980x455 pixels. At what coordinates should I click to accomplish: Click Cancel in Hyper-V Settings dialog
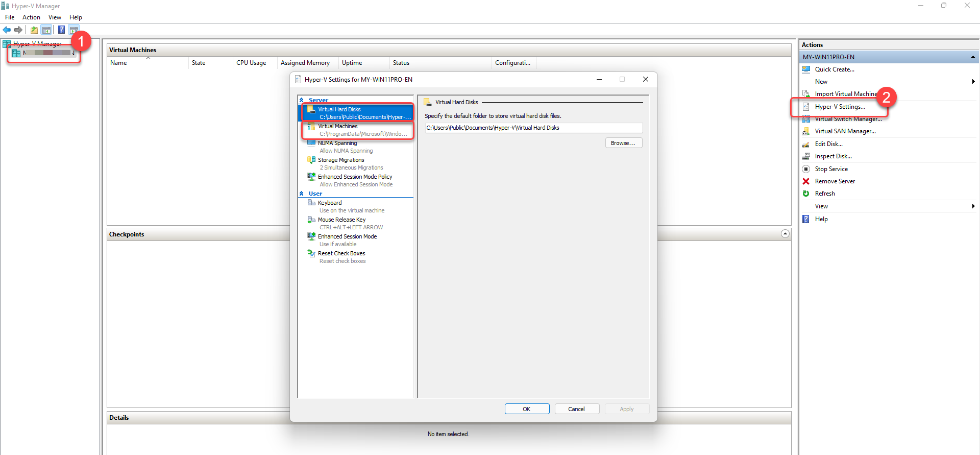click(x=577, y=409)
